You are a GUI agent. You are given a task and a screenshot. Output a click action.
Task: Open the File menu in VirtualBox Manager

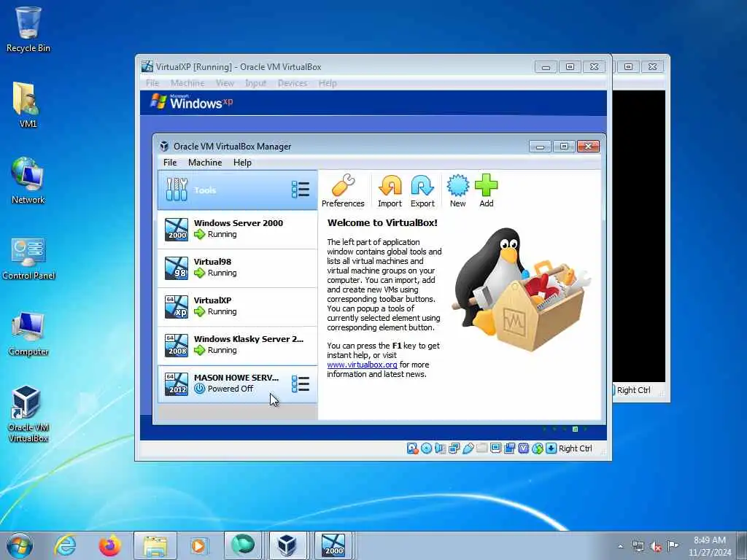click(169, 163)
